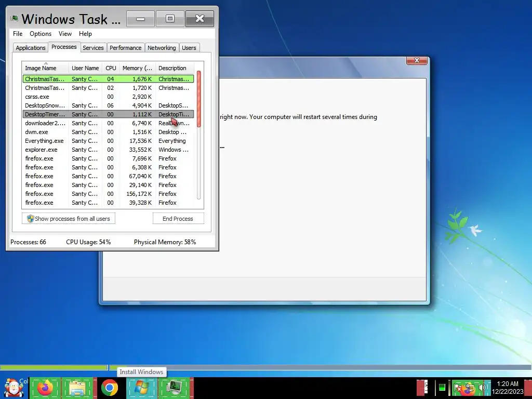Open the Santa start button

[x=14, y=388]
